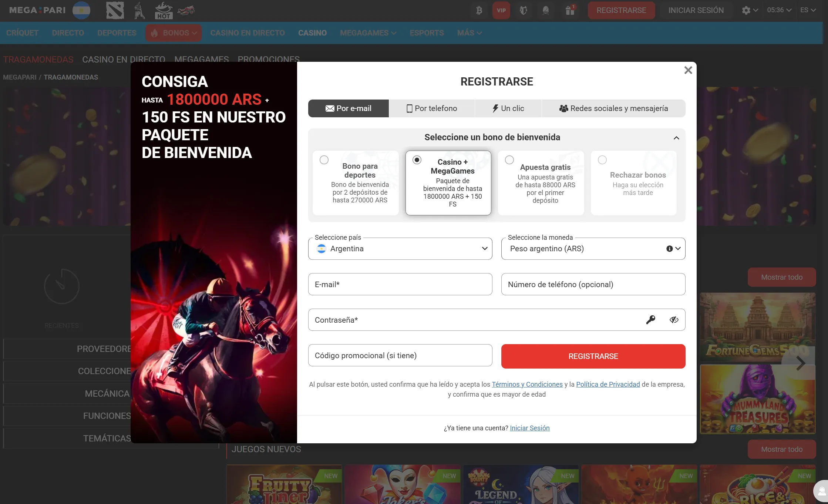Focus the E-mail input field
Image resolution: width=828 pixels, height=504 pixels.
[x=400, y=284]
